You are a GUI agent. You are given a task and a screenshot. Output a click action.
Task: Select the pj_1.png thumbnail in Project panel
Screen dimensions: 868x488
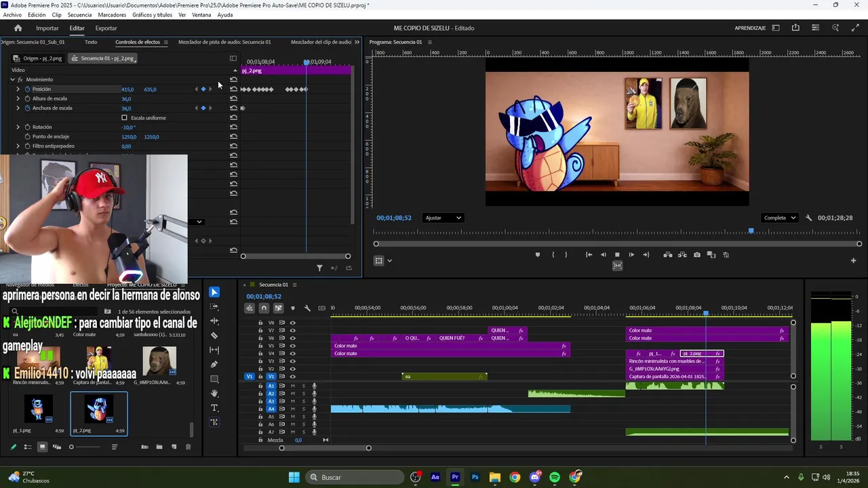click(37, 409)
